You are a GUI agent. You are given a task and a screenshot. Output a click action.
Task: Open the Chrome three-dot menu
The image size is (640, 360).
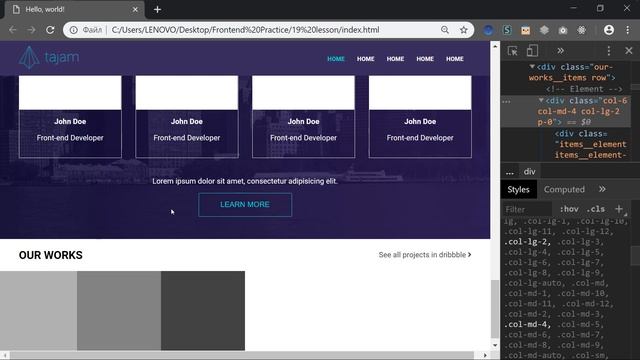[x=628, y=30]
